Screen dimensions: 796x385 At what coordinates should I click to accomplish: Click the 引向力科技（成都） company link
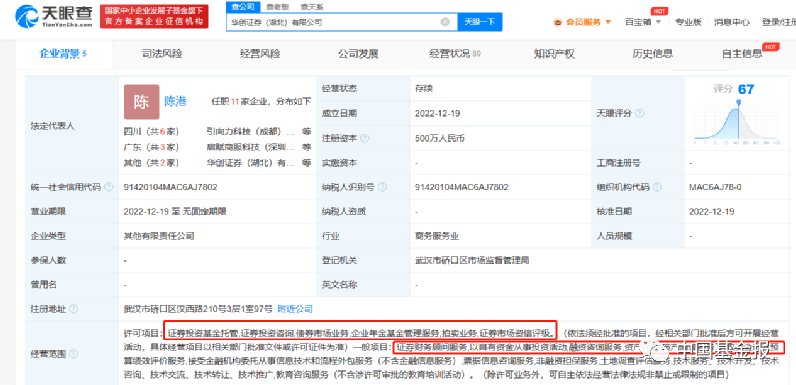[x=250, y=131]
